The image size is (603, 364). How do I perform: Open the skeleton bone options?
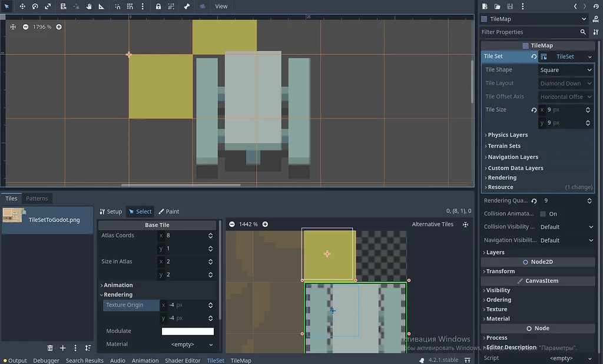pyautogui.click(x=187, y=6)
